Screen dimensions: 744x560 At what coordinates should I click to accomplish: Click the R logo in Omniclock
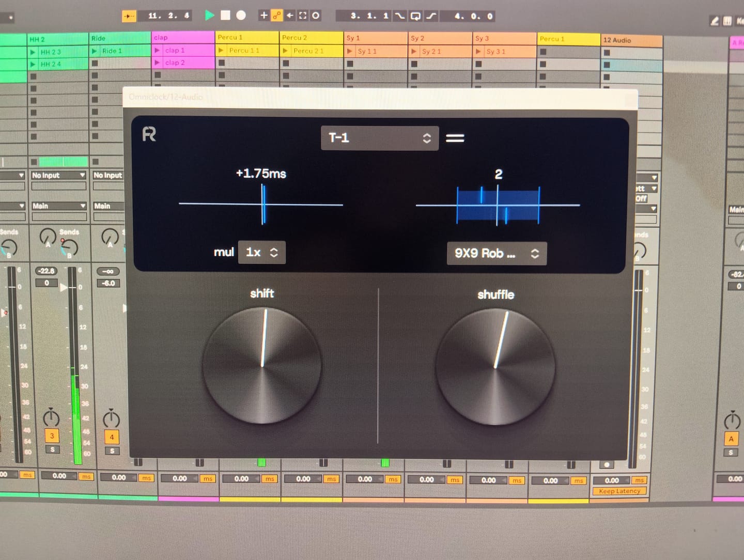[149, 134]
